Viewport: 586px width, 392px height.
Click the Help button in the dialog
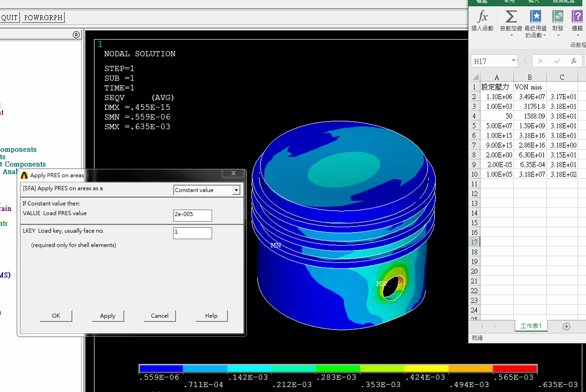211,316
